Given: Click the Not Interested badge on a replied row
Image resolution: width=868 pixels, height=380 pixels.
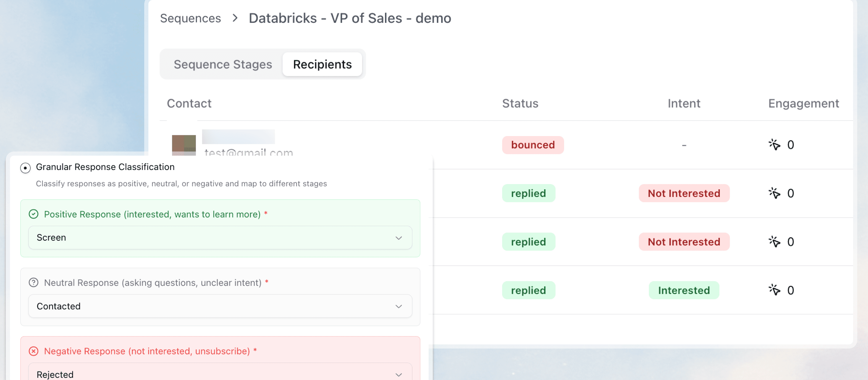Looking at the screenshot, I should (x=684, y=193).
